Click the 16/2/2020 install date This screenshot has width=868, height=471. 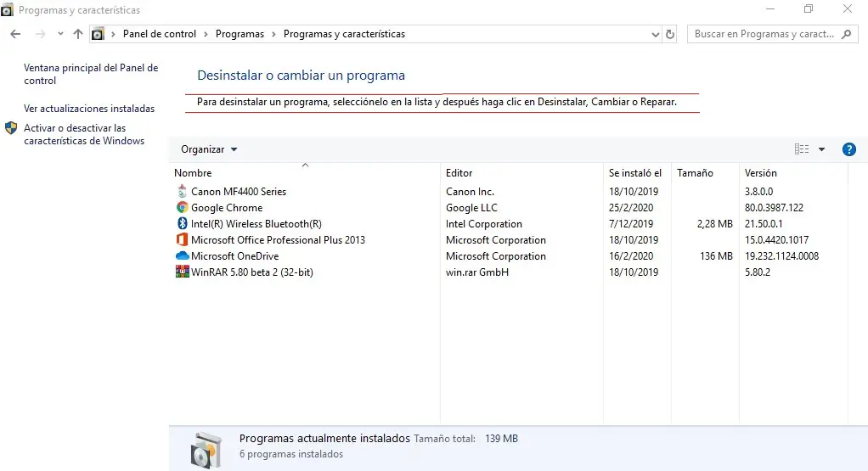(631, 256)
